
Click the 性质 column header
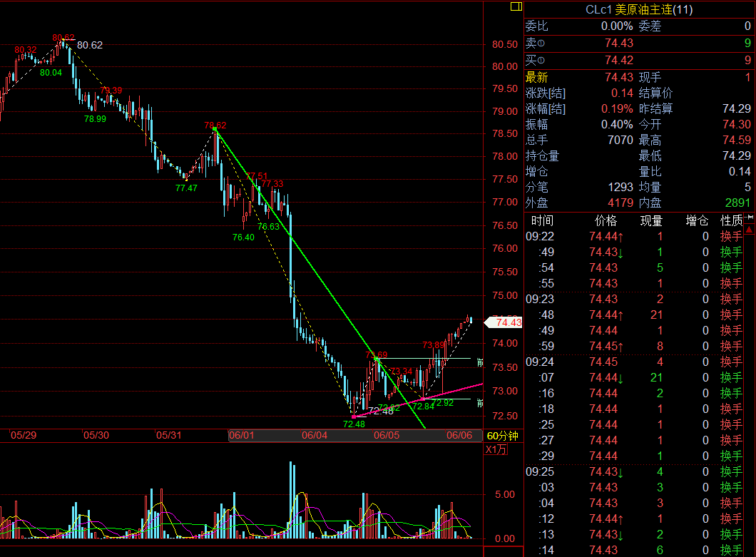(x=732, y=221)
